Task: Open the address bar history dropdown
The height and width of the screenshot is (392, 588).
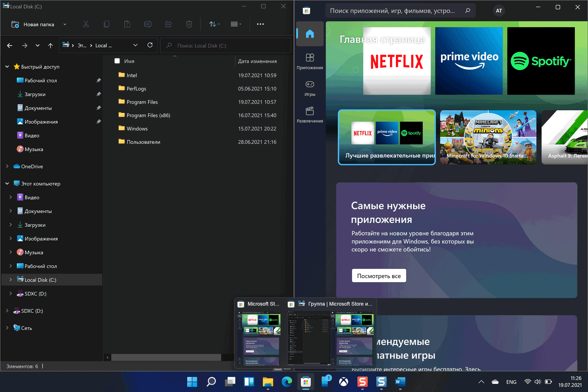Action: pos(135,45)
